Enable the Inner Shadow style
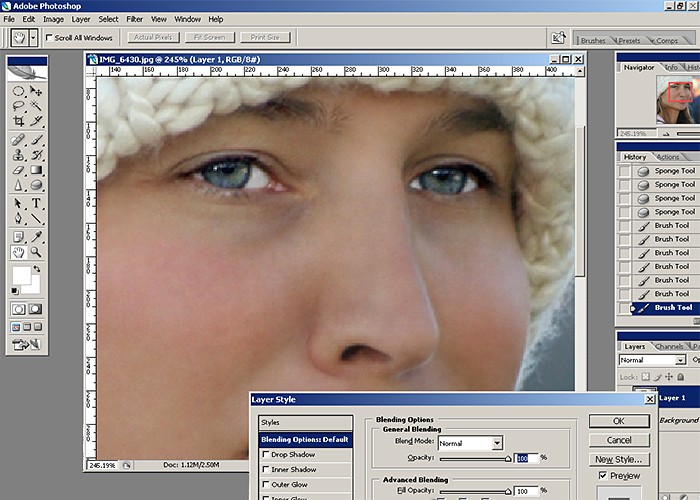 266,469
